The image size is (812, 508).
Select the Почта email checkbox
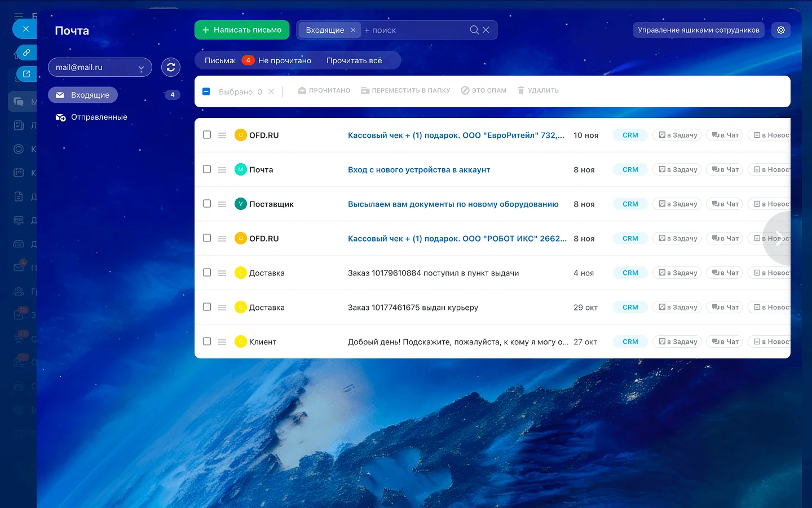point(207,169)
